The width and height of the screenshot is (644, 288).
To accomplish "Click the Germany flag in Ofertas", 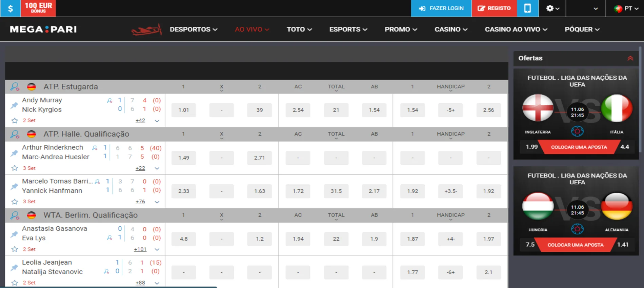I will [x=617, y=206].
